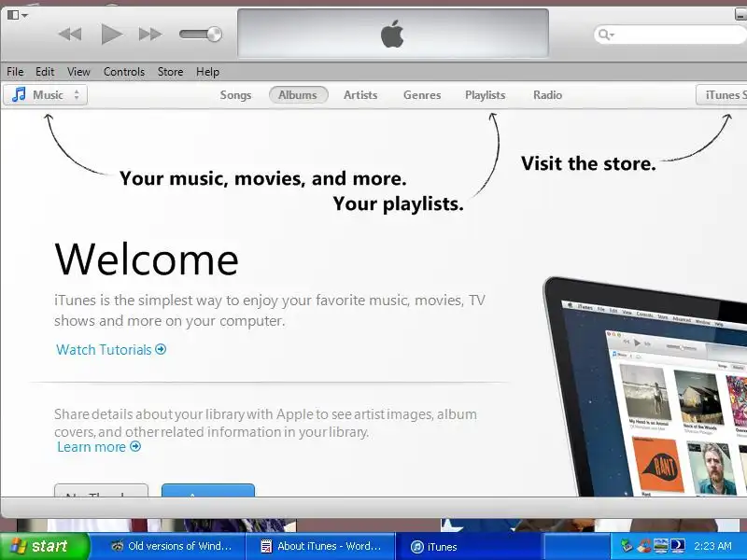The height and width of the screenshot is (560, 747).
Task: Switch to the Artists view
Action: point(360,95)
